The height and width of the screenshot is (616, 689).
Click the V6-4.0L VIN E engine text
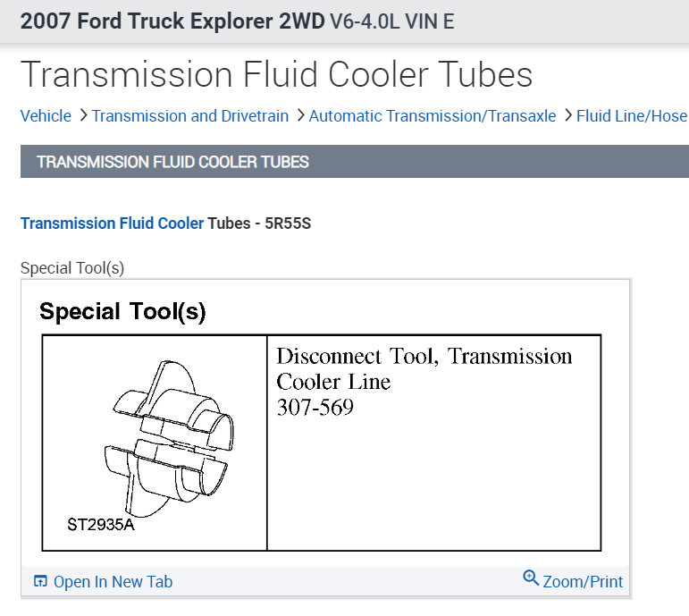coord(391,21)
